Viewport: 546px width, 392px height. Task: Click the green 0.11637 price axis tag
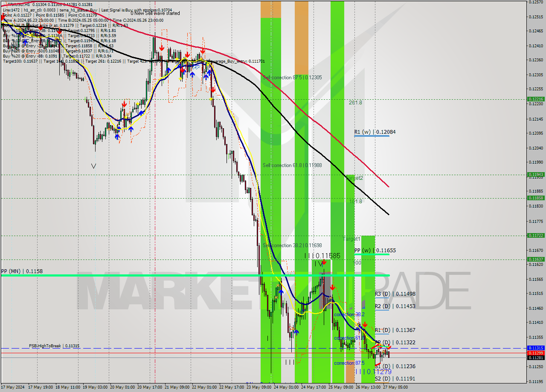pyautogui.click(x=536, y=259)
